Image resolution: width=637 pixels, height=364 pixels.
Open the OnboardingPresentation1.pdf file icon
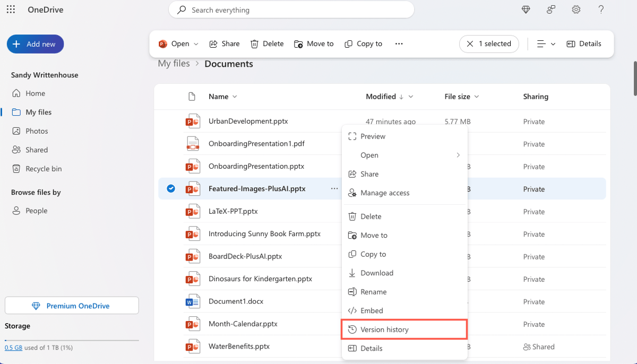point(192,144)
